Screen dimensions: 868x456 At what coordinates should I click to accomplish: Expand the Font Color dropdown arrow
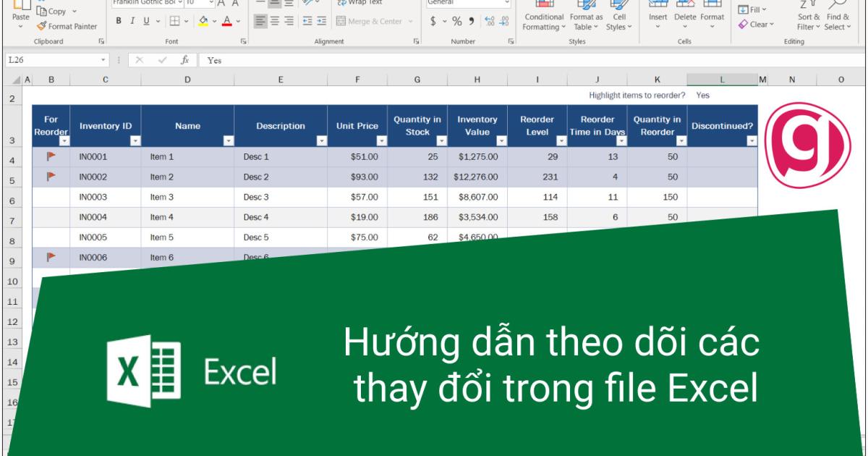[239, 21]
